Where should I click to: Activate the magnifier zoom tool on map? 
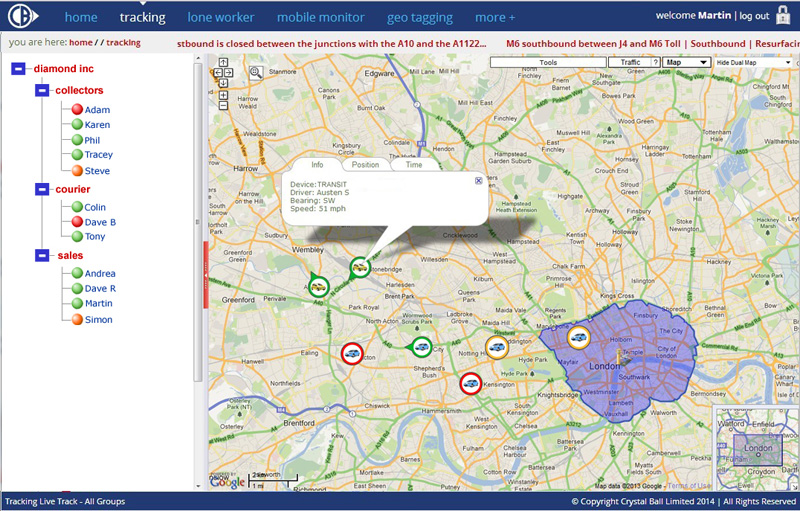(x=256, y=73)
